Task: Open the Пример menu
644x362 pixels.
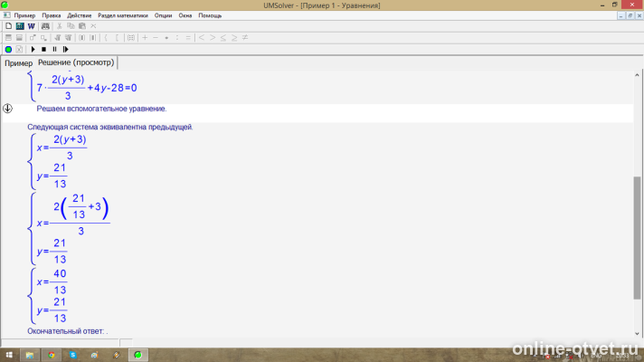Action: point(24,15)
